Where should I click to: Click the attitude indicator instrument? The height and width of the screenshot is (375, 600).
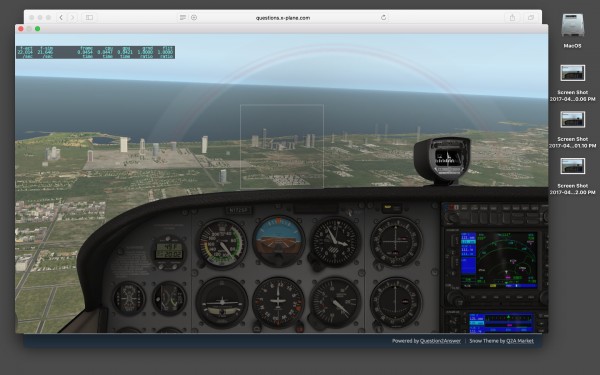coord(278,241)
